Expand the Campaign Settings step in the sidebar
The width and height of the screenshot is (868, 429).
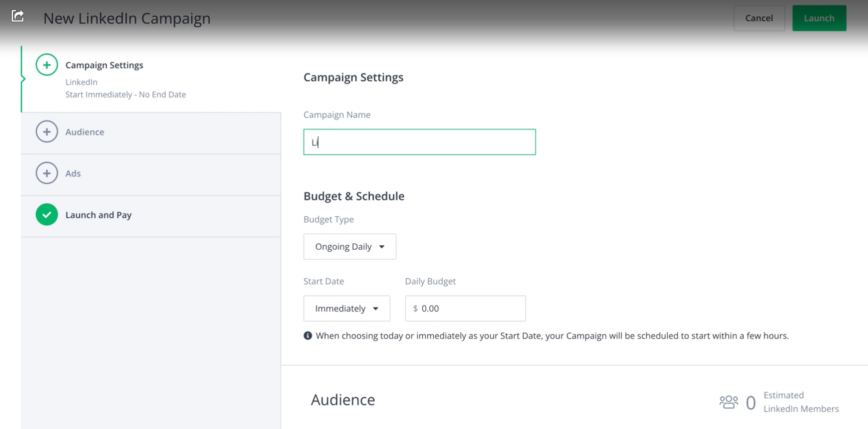pos(104,65)
